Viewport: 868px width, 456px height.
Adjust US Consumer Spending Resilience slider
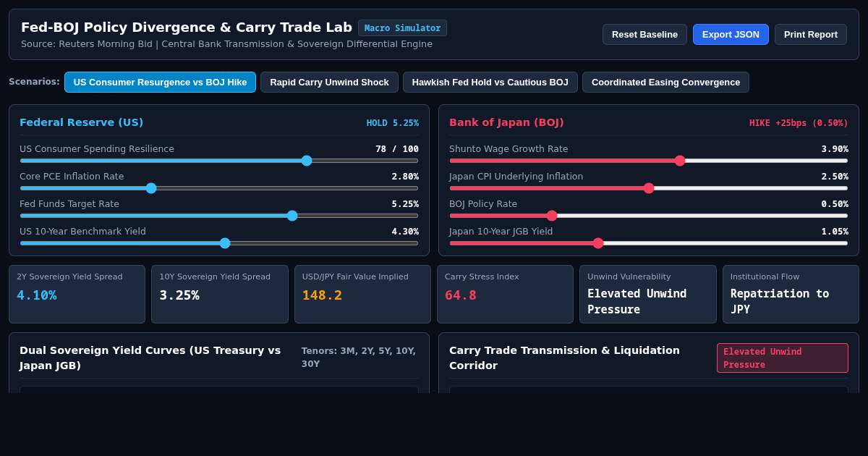(219, 161)
